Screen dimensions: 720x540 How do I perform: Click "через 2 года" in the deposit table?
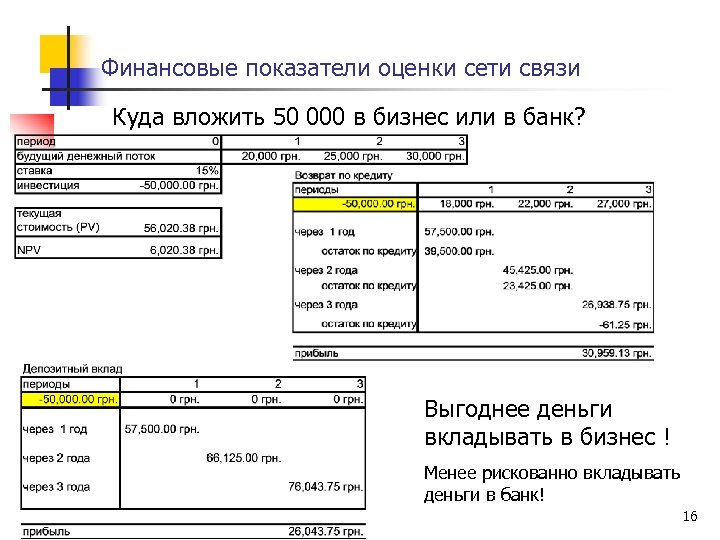56,458
